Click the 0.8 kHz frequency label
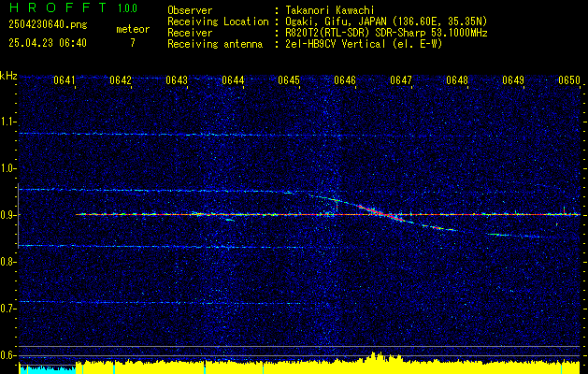Screen dimensions: 588x374 pos(8,262)
